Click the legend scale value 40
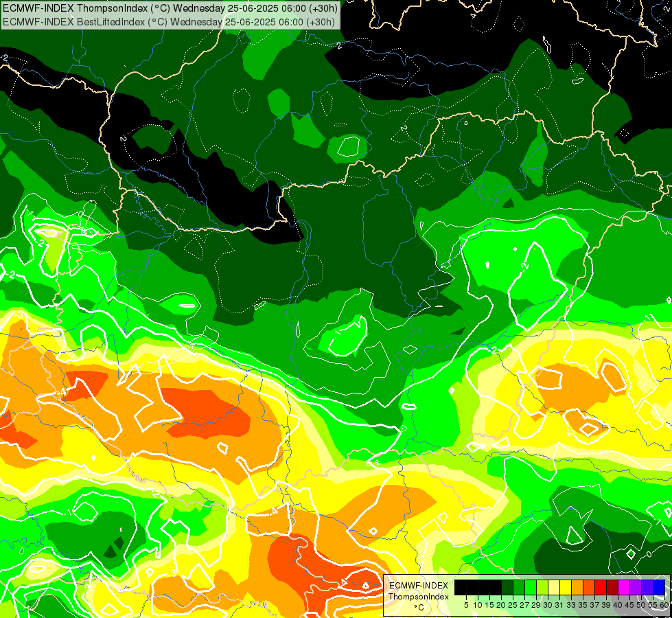This screenshot has width=672, height=618. click(618, 605)
